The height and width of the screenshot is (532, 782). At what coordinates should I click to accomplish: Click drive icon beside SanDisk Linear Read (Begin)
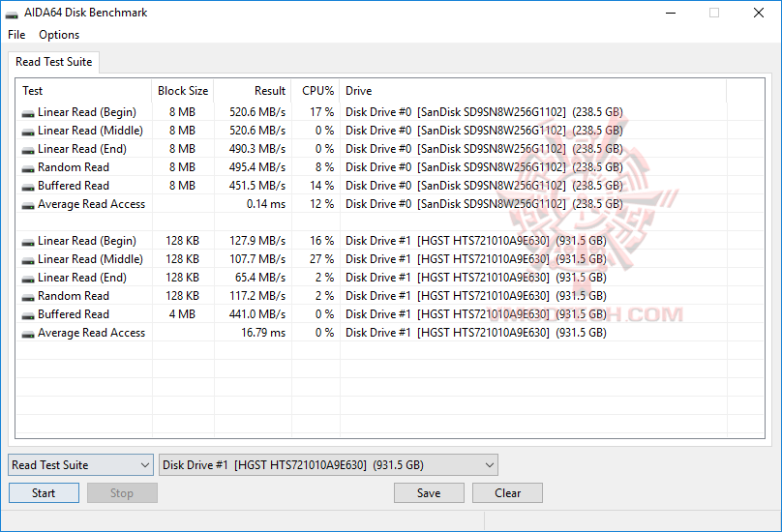pos(28,114)
